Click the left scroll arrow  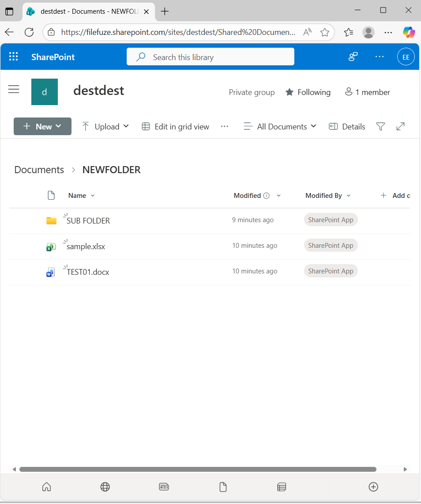[14, 469]
